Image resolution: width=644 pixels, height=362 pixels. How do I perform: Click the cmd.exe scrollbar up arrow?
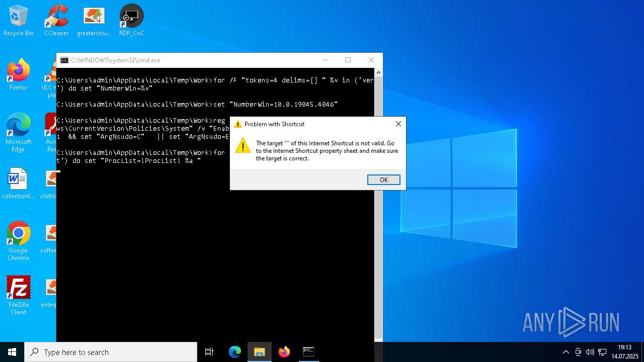coord(379,72)
